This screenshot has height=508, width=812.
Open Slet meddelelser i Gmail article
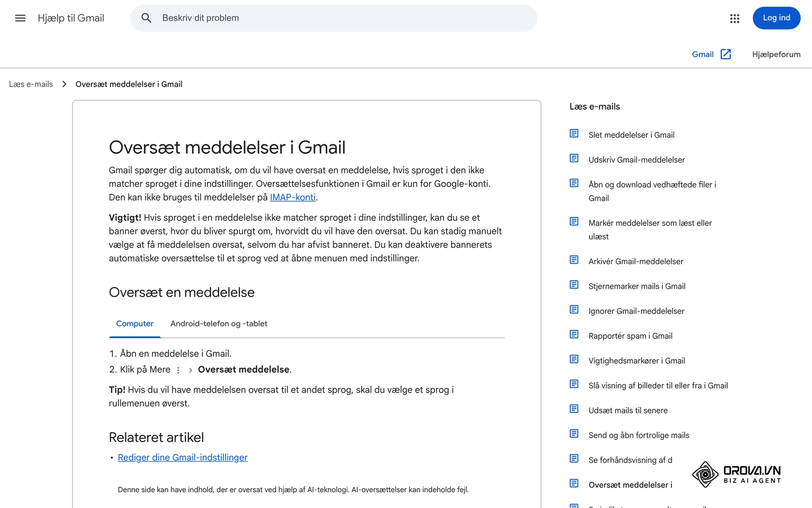(631, 135)
